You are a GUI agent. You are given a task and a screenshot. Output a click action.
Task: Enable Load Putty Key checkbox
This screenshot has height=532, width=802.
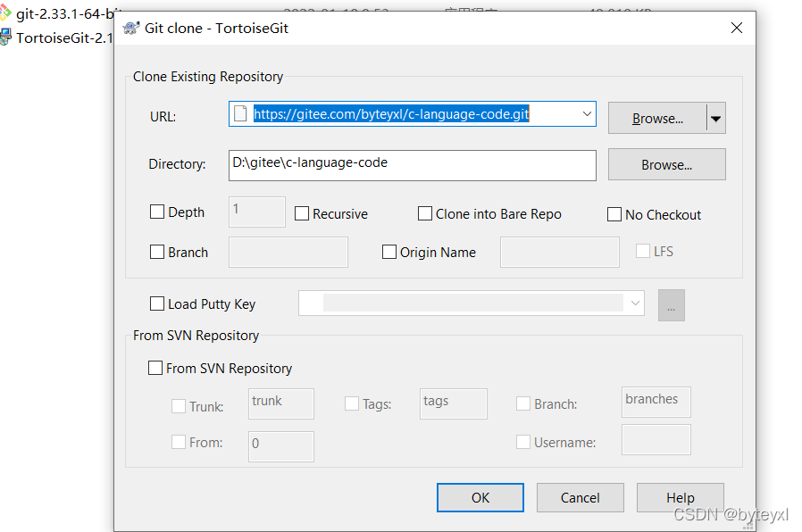click(x=157, y=303)
